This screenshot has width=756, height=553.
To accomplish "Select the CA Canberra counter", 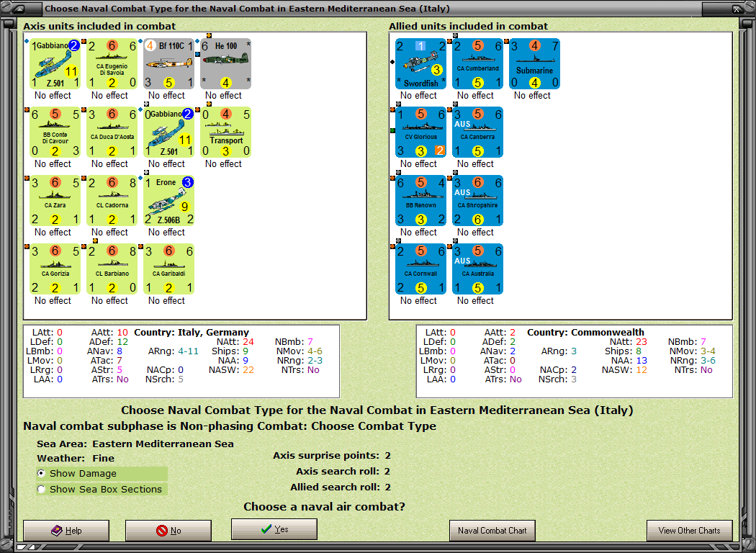I will pos(478,132).
